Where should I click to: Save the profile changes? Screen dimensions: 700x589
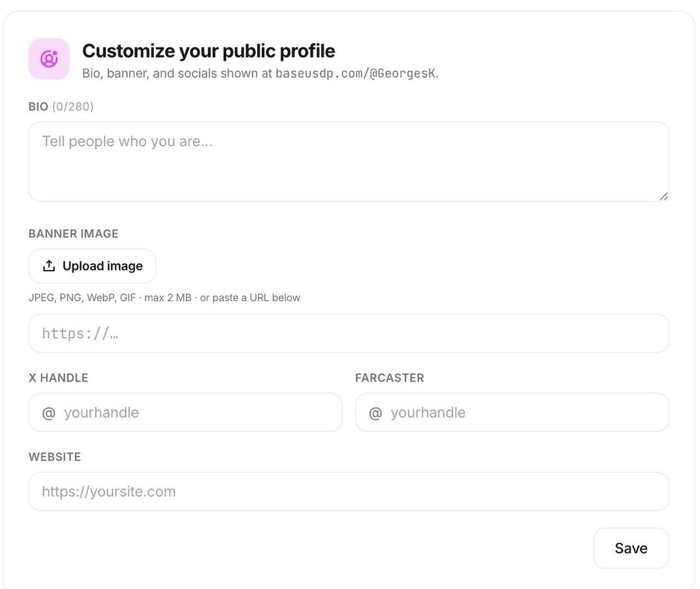pyautogui.click(x=631, y=548)
